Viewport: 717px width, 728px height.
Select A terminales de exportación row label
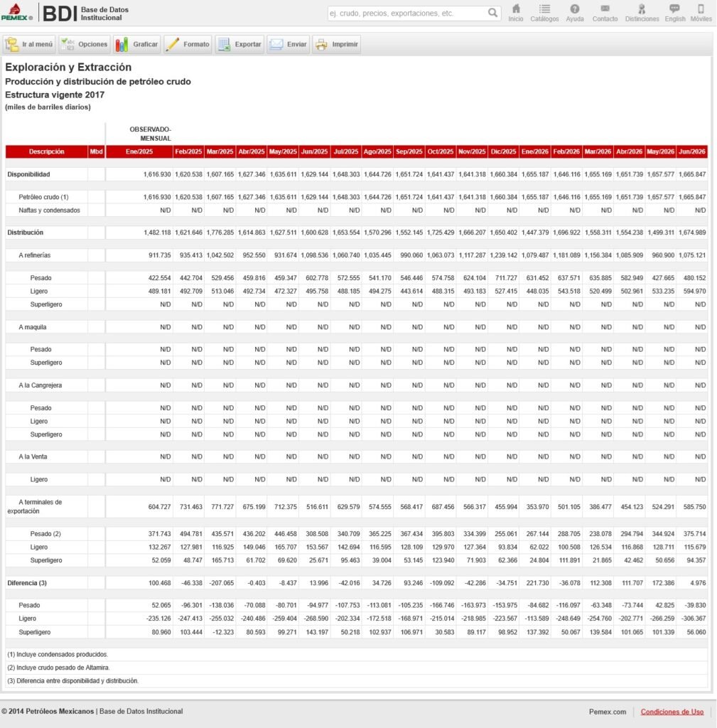pyautogui.click(x=34, y=506)
